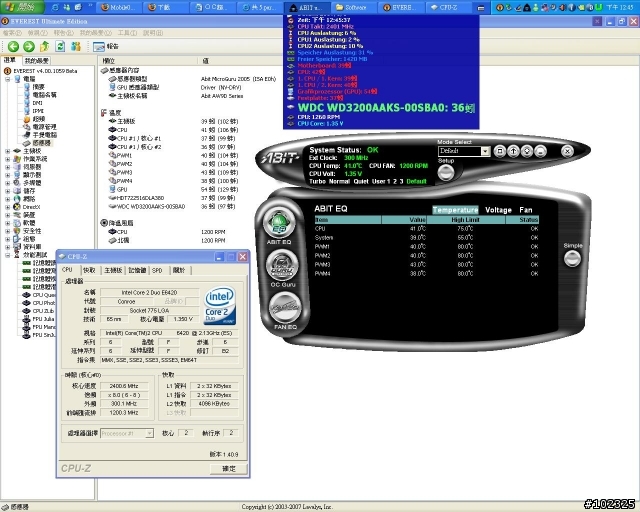Open the ABIT EQ round icon
Viewport: 640px width, 512px height.
point(279,223)
